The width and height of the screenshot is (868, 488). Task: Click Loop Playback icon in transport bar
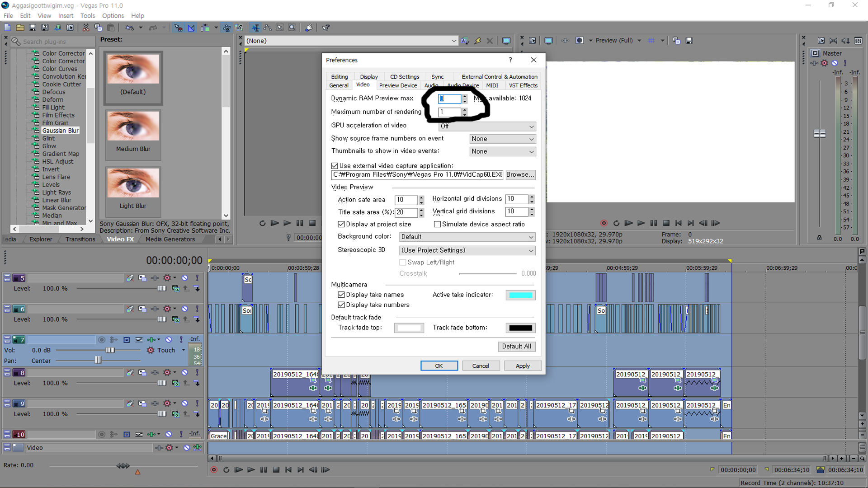pyautogui.click(x=226, y=470)
